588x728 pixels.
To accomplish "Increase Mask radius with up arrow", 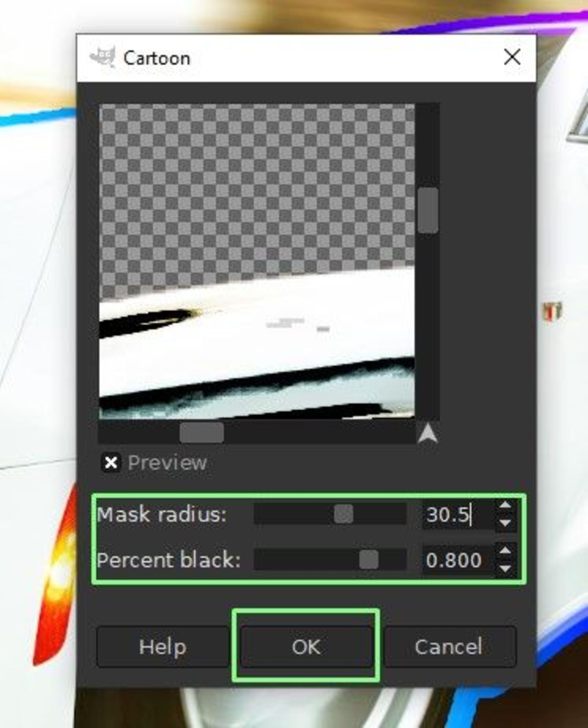I will click(505, 505).
